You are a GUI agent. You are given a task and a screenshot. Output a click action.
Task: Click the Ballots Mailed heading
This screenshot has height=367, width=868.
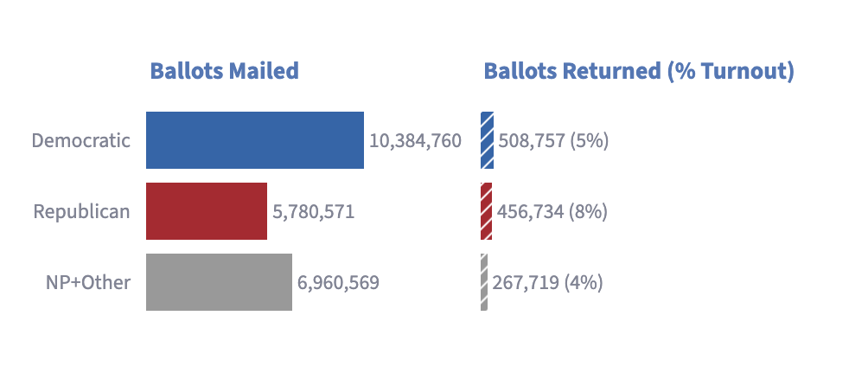(225, 71)
